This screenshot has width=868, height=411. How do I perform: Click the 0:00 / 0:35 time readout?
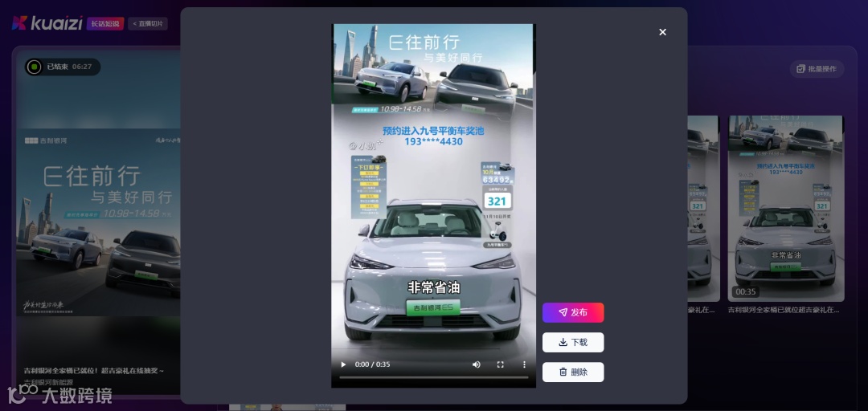[373, 364]
